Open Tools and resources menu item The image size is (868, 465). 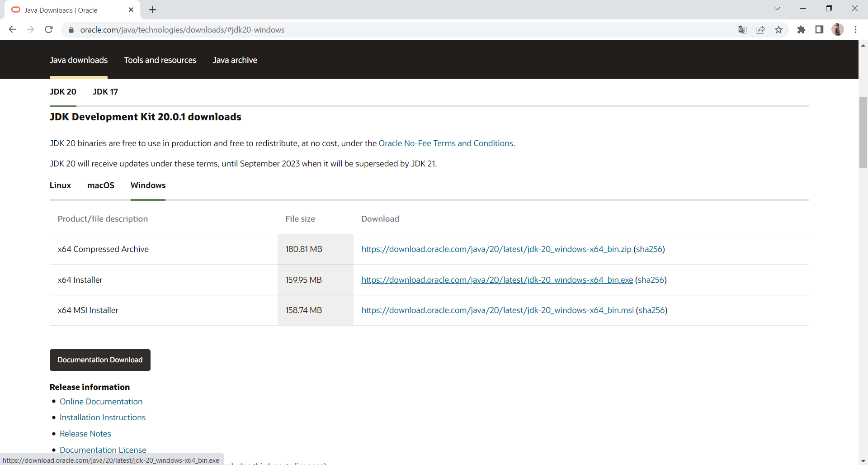point(160,60)
